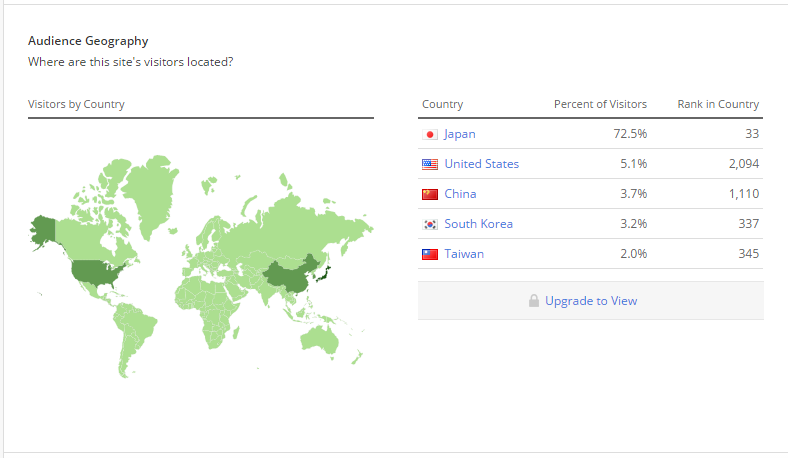Open the South Korea country link

pos(479,224)
